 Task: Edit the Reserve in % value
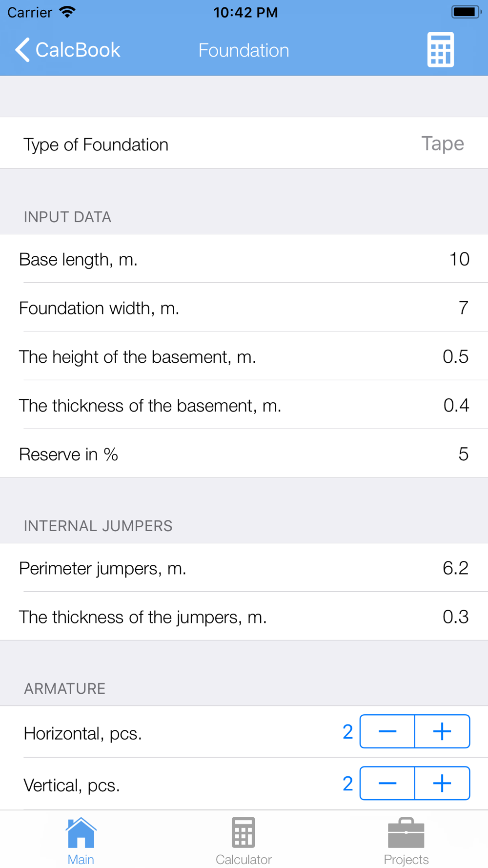[244, 454]
